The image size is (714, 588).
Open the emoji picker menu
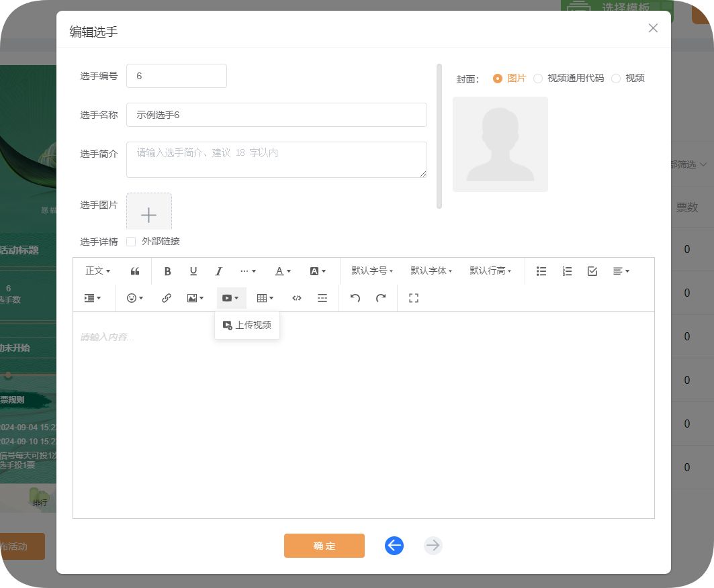tap(135, 298)
